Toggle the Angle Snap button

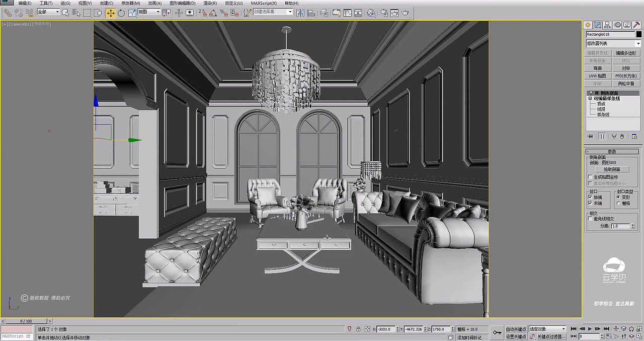point(213,13)
